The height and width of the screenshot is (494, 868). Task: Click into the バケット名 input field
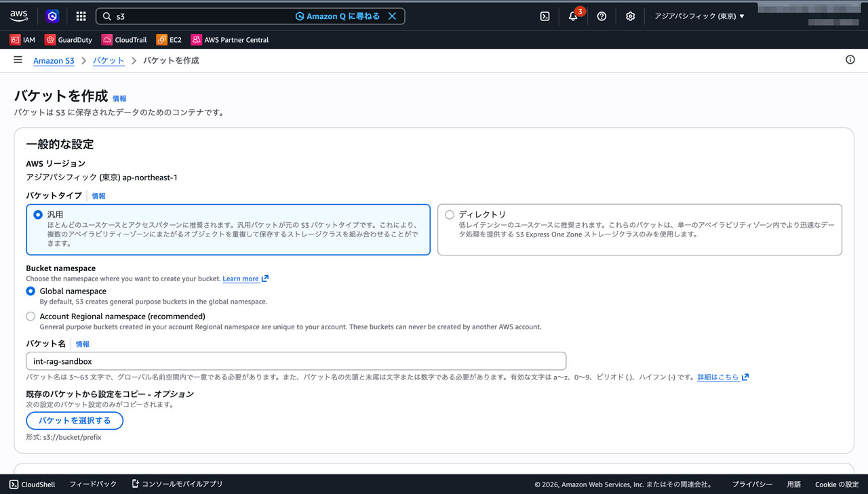pos(296,361)
